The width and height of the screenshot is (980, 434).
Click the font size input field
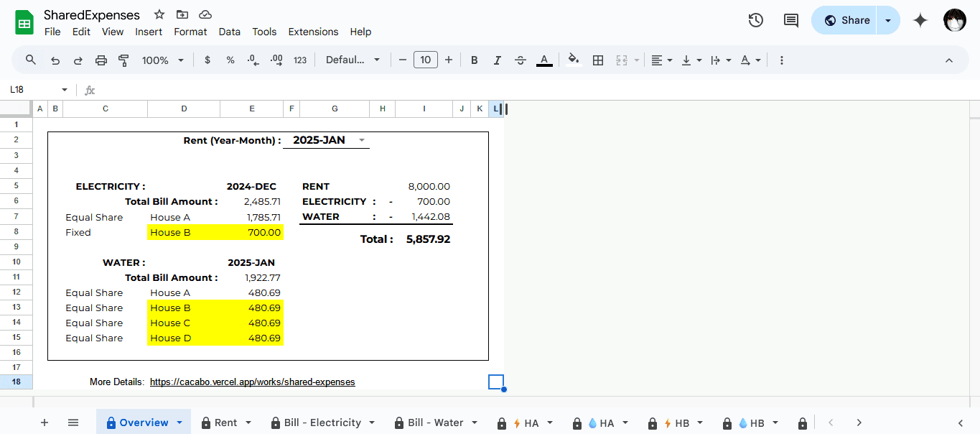click(x=426, y=60)
